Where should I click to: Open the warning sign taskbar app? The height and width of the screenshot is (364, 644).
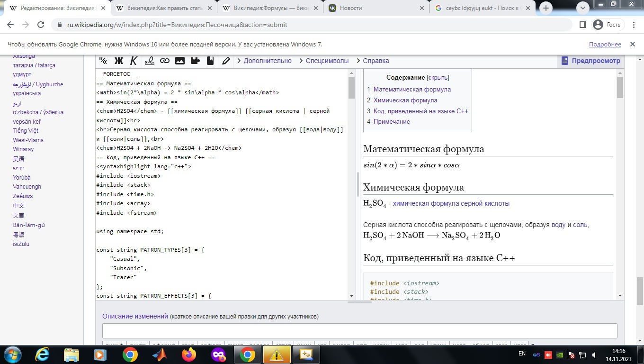coord(276,355)
